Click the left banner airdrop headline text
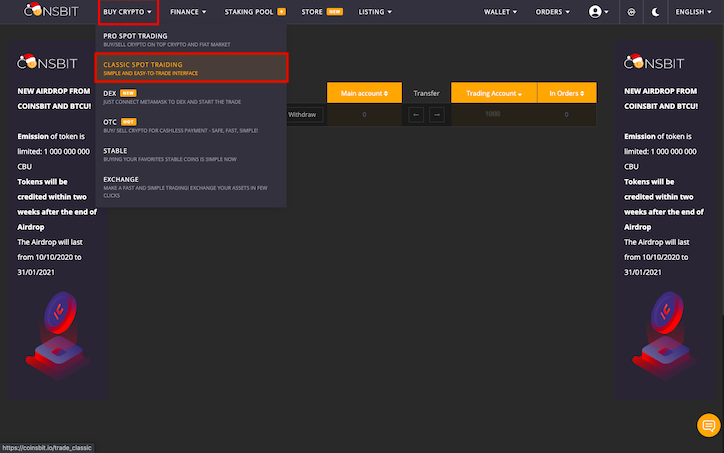The height and width of the screenshot is (453, 724). tap(54, 98)
